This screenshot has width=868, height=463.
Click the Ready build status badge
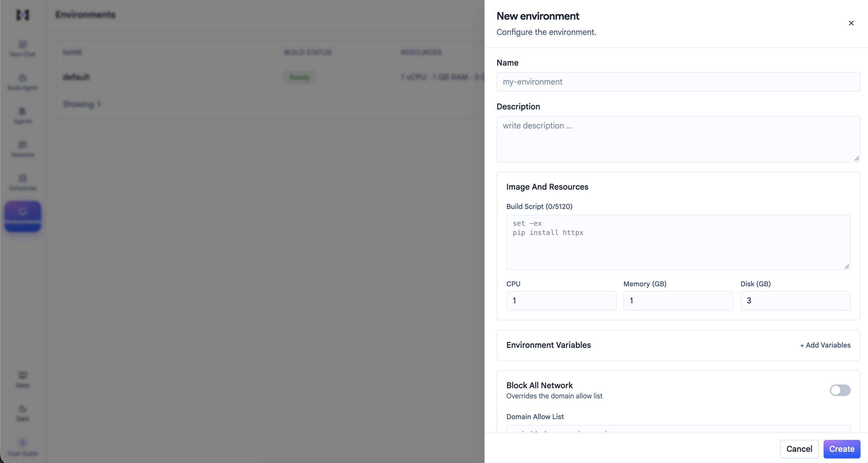(x=300, y=77)
